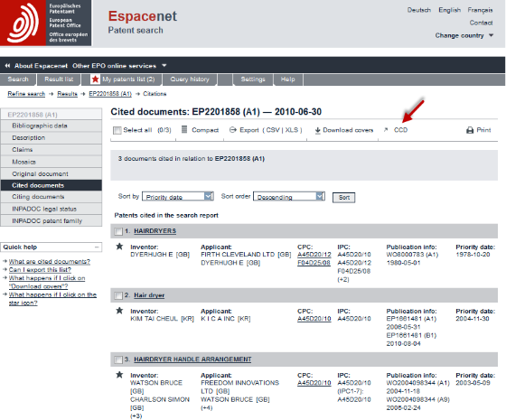Viewport: 506px width, 420px height.
Task: Open the Result list tab
Action: click(x=59, y=79)
